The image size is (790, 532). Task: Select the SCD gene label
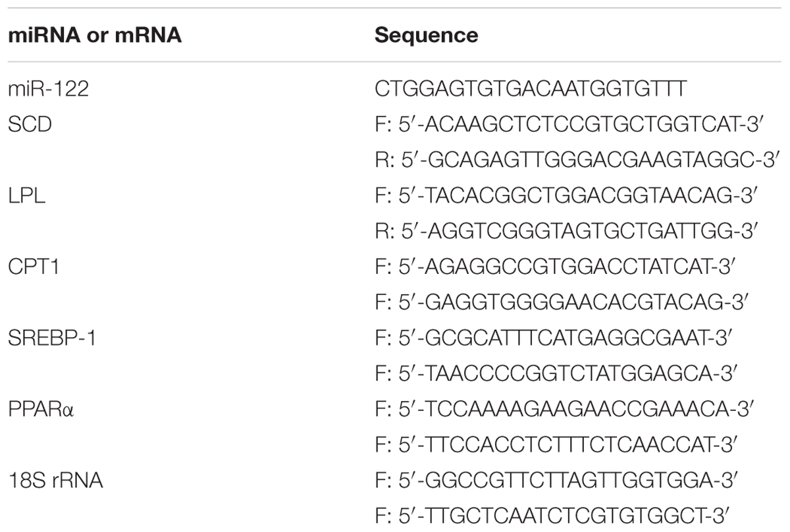click(30, 124)
